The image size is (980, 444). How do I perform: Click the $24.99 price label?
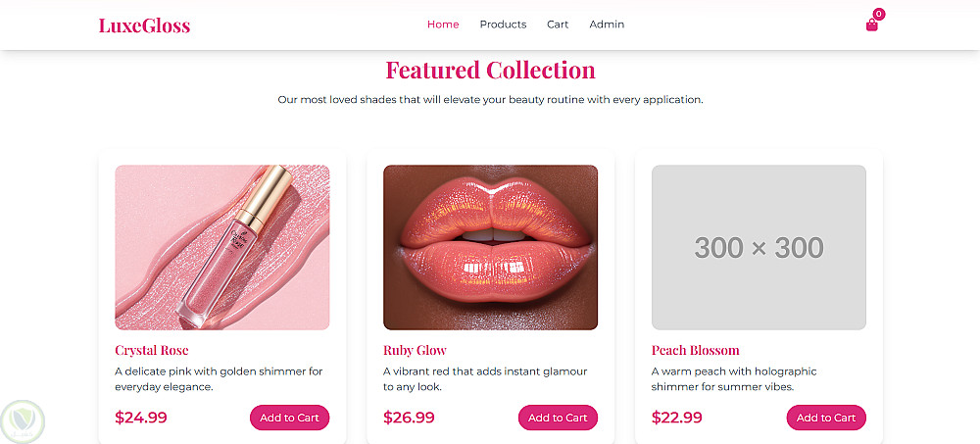click(x=141, y=418)
